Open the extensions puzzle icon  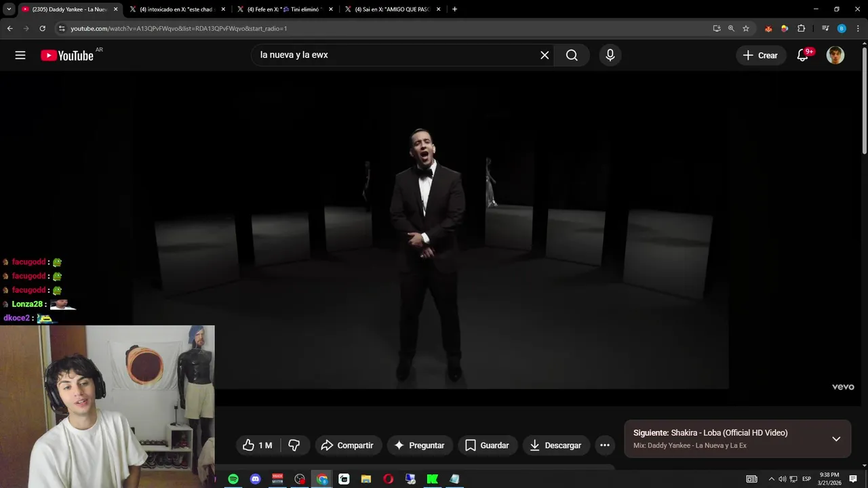point(802,28)
